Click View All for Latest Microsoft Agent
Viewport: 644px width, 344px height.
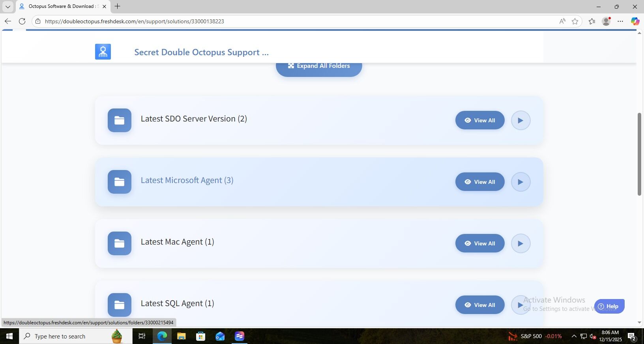480,182
